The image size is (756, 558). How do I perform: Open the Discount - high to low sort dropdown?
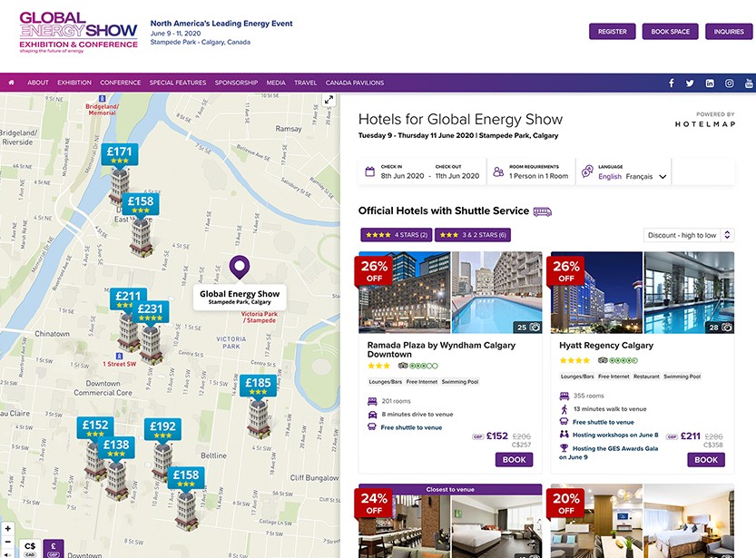pyautogui.click(x=689, y=235)
